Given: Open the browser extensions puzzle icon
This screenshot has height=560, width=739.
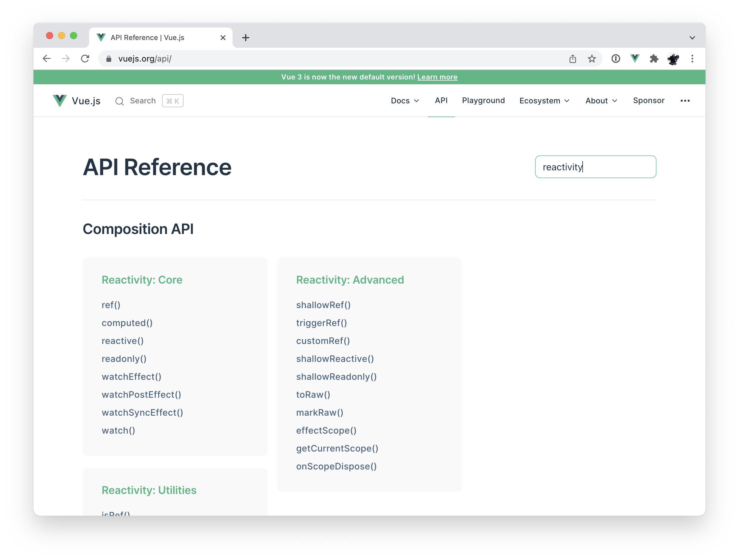Looking at the screenshot, I should point(654,59).
